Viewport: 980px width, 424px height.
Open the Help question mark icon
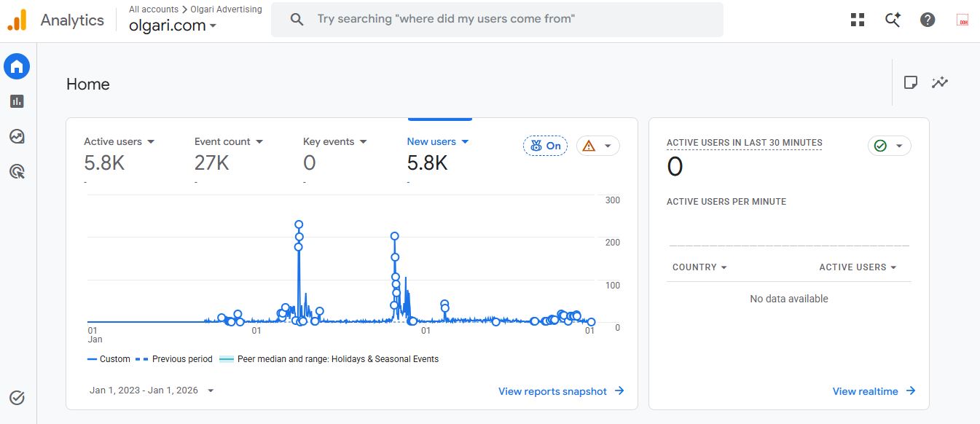click(x=928, y=20)
